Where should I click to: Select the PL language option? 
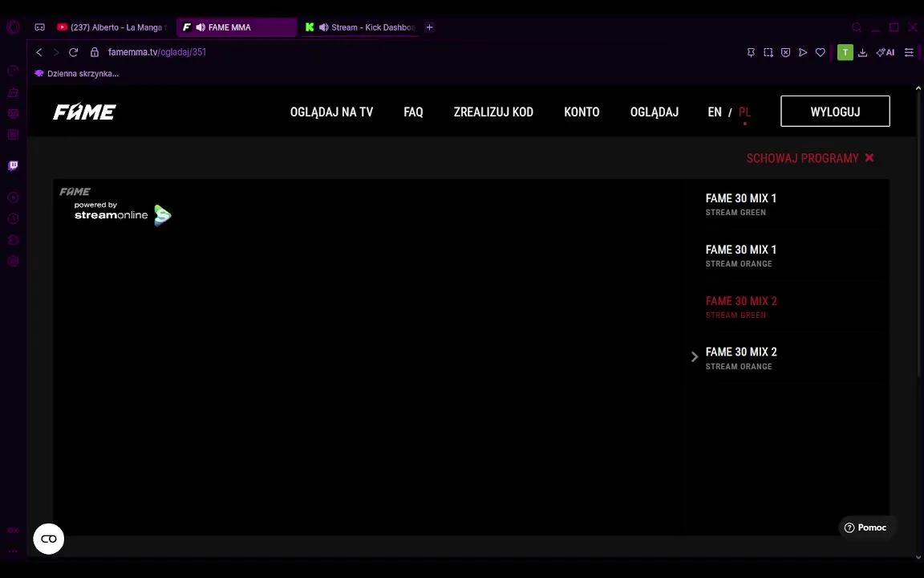744,112
